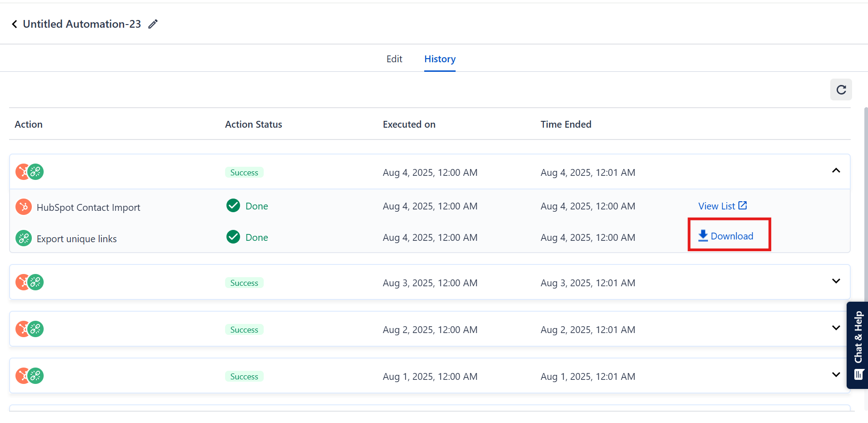Click the download arrow icon
Screen dimensions: 868x423
tap(703, 235)
